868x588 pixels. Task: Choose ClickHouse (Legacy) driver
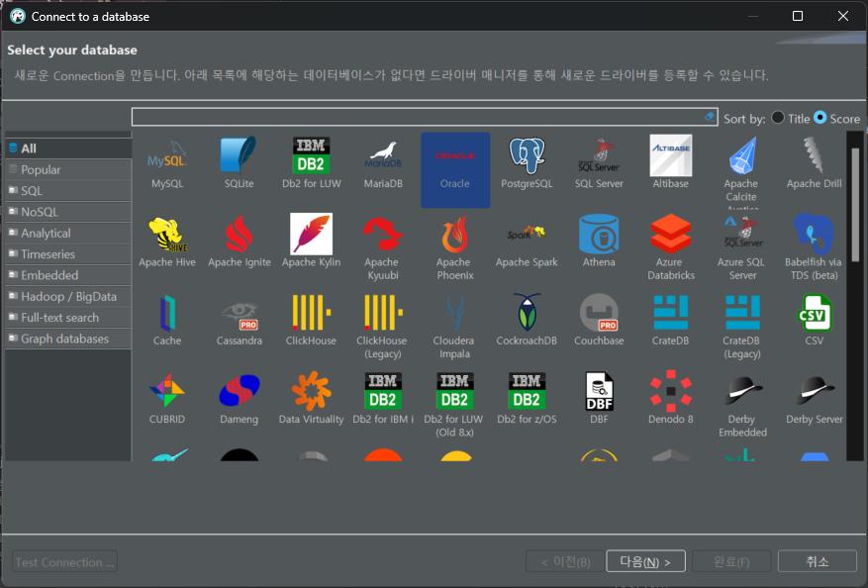[383, 326]
